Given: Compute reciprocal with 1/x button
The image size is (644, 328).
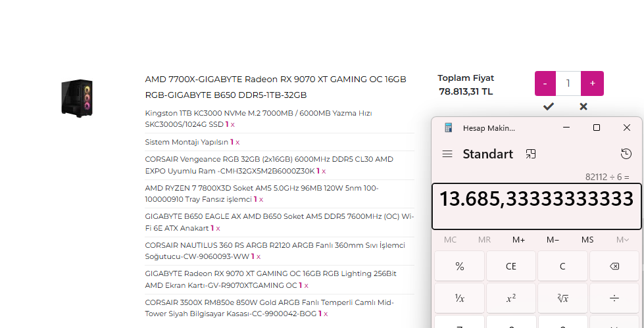Looking at the screenshot, I should click(x=460, y=298).
